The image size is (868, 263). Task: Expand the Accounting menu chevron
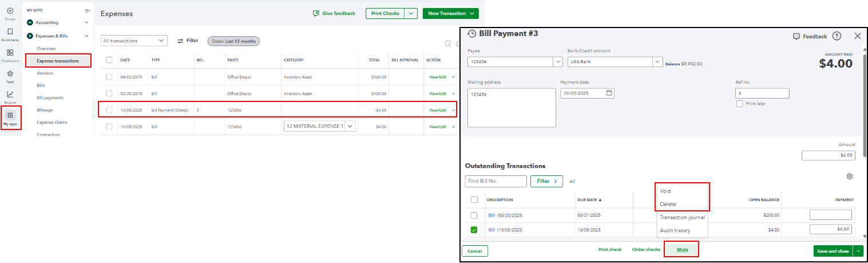(86, 22)
